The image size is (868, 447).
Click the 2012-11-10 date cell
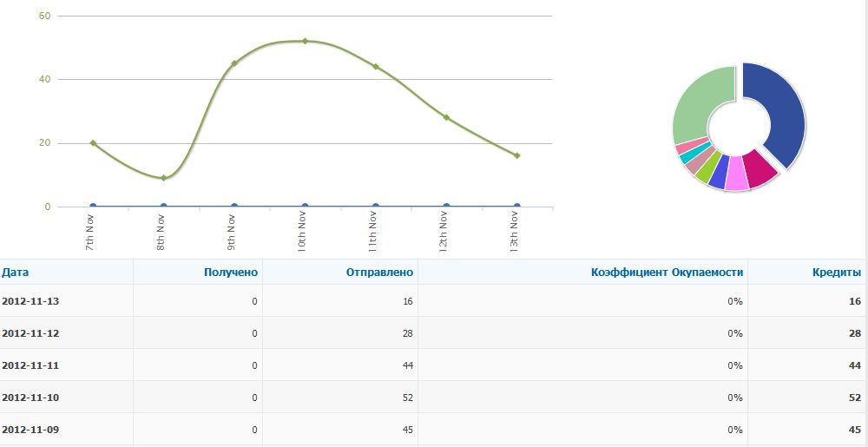30,398
